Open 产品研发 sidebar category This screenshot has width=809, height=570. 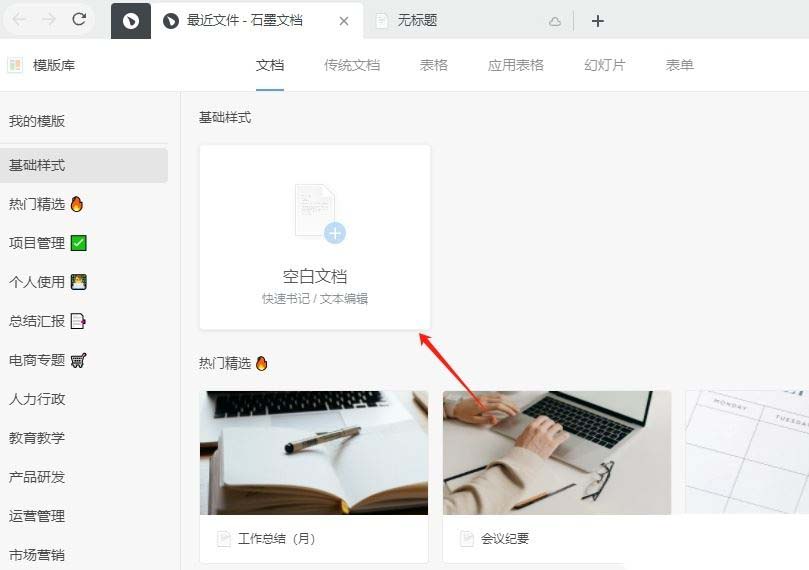click(37, 477)
